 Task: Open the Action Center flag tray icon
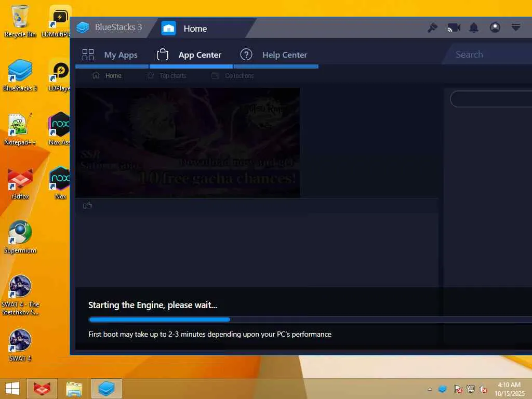[457, 389]
